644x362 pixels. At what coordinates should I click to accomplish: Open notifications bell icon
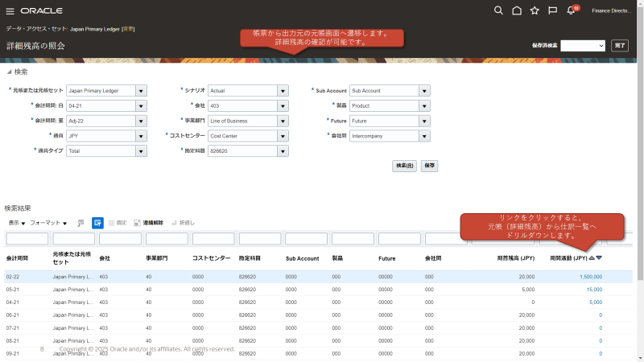pyautogui.click(x=571, y=10)
